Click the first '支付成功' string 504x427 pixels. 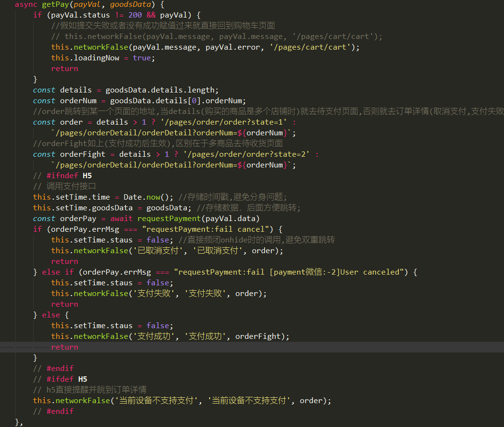click(x=154, y=336)
